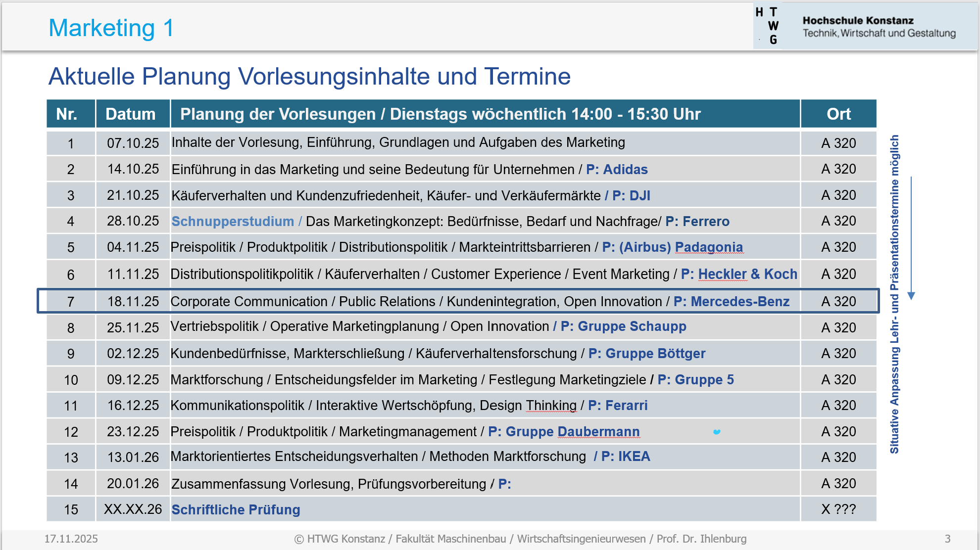
Task: Click the P: Mercedes-Benz presentation label
Action: pos(731,301)
